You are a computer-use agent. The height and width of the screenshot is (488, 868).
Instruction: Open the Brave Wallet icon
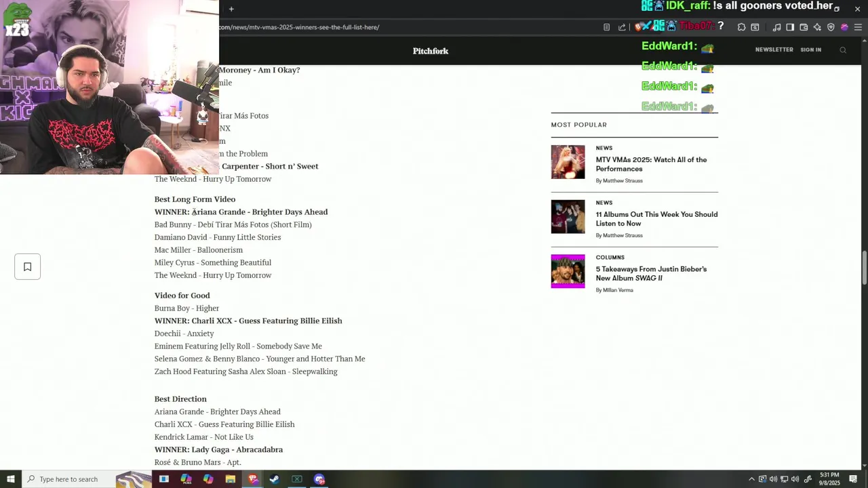804,27
